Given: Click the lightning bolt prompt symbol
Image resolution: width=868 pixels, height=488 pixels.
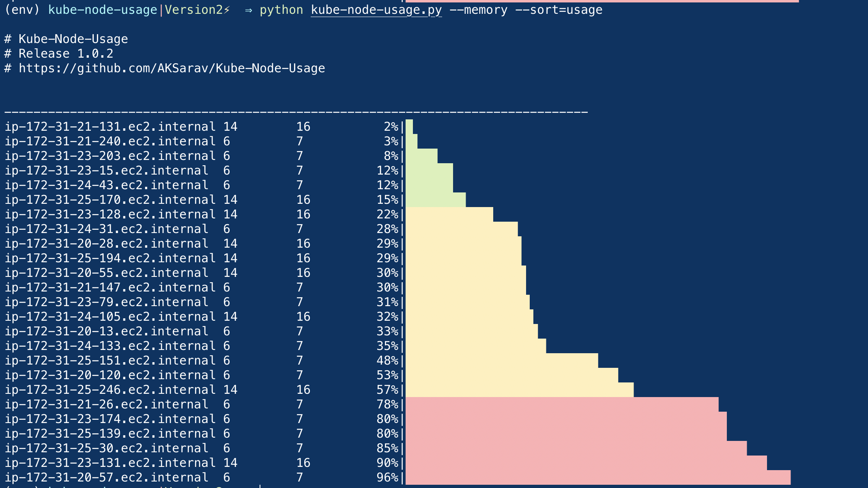Looking at the screenshot, I should click(x=227, y=10).
